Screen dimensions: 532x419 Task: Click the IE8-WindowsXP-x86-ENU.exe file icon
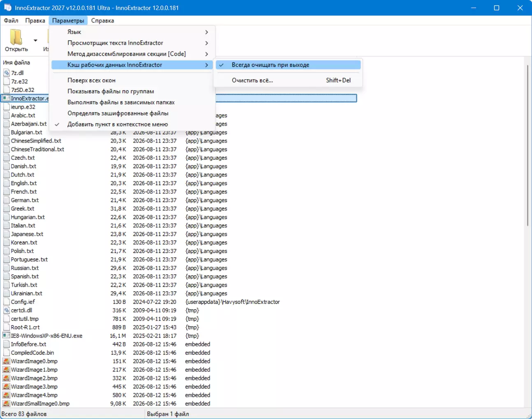click(x=6, y=336)
